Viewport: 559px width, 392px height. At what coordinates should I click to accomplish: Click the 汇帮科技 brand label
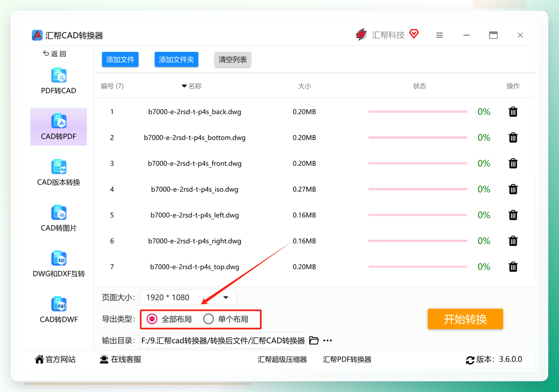(388, 35)
